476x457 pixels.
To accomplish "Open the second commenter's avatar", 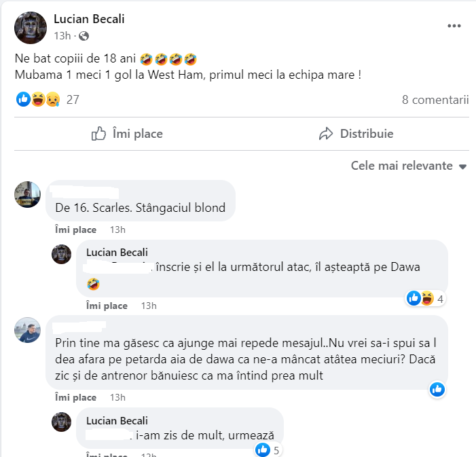I will coord(28,329).
